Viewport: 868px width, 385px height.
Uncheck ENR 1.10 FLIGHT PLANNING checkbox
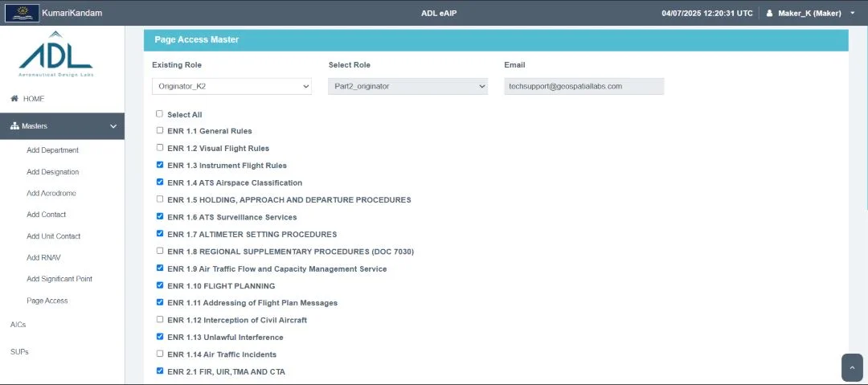(x=159, y=285)
